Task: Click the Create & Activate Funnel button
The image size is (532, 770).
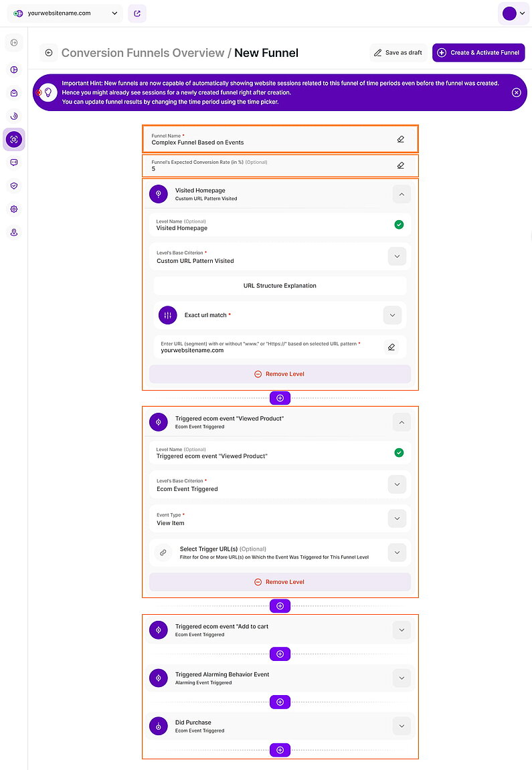Action: (478, 52)
